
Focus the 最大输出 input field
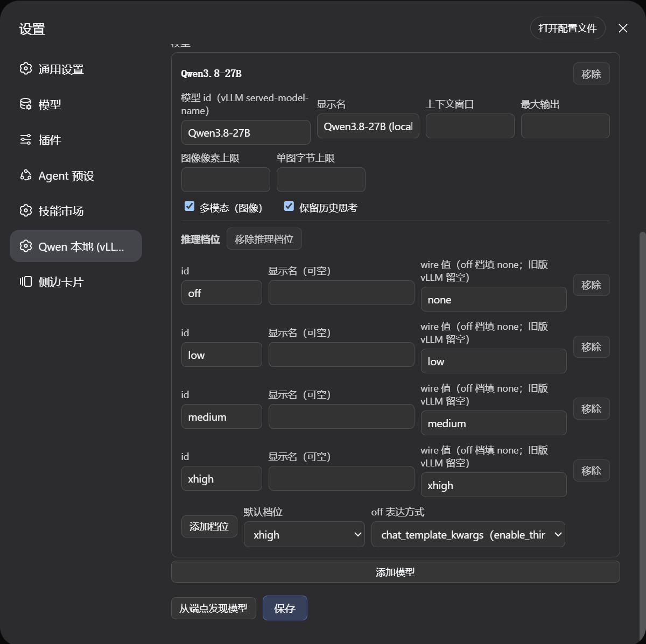click(565, 126)
